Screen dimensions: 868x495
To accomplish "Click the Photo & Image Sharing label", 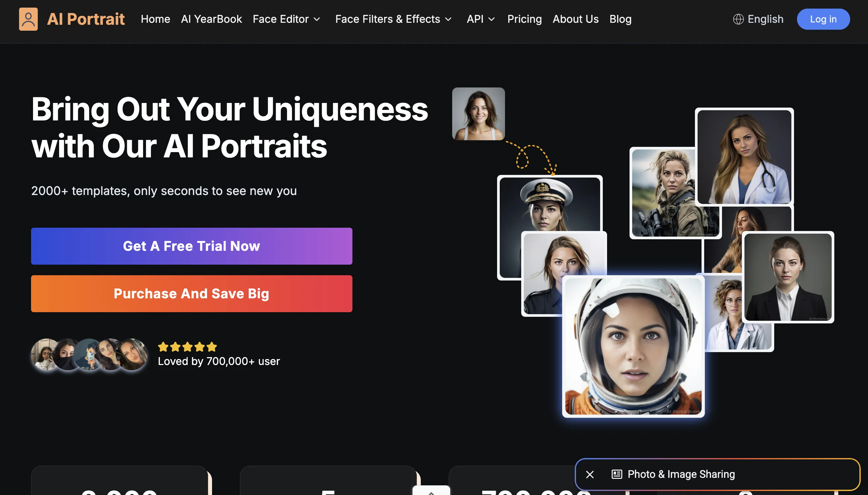I will tap(681, 474).
